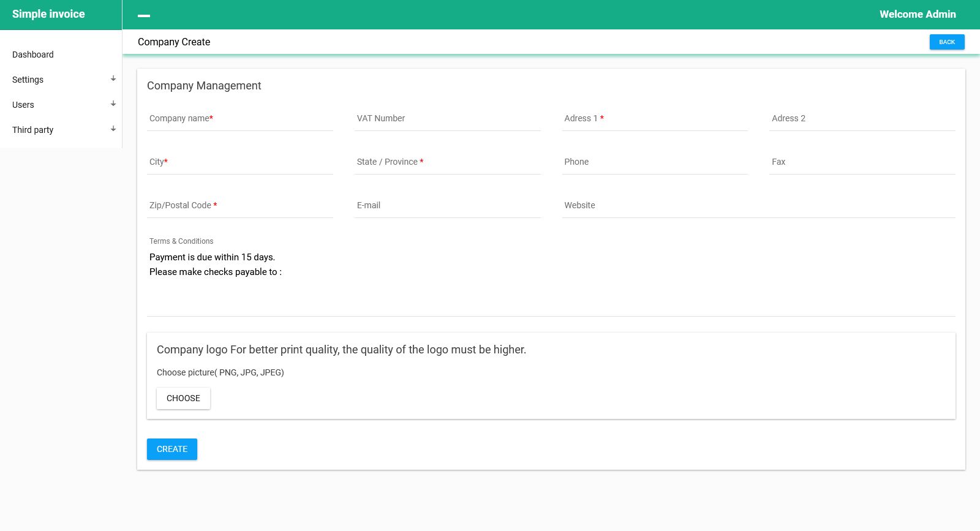
Task: Click the CREATE company button
Action: tap(172, 449)
